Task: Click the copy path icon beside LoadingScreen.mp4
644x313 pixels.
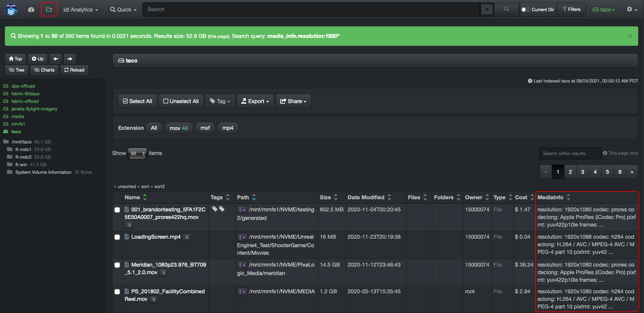Action: click(x=187, y=237)
